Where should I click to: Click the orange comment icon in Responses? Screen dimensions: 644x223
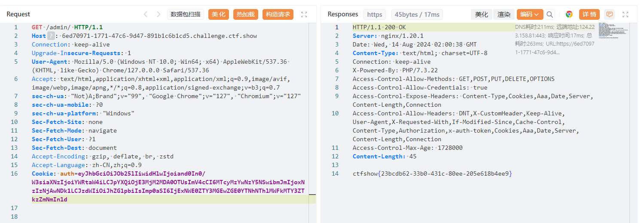pyautogui.click(x=609, y=14)
